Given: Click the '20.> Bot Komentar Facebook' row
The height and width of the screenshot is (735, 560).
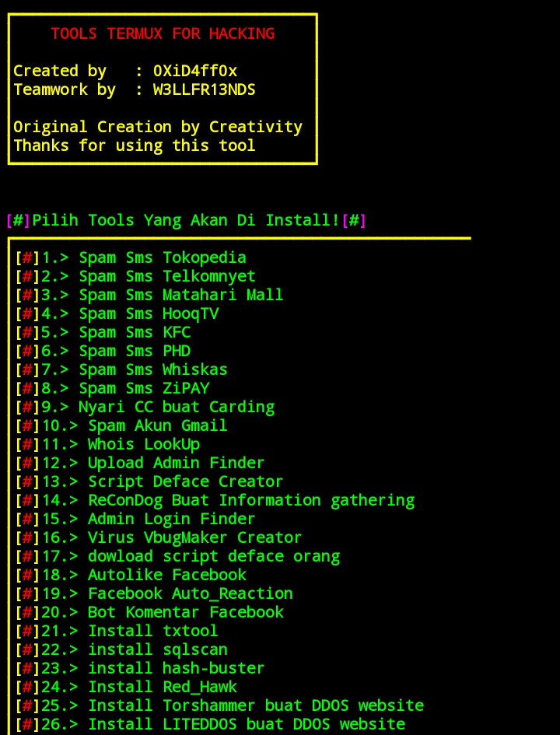Looking at the screenshot, I should (x=149, y=613).
